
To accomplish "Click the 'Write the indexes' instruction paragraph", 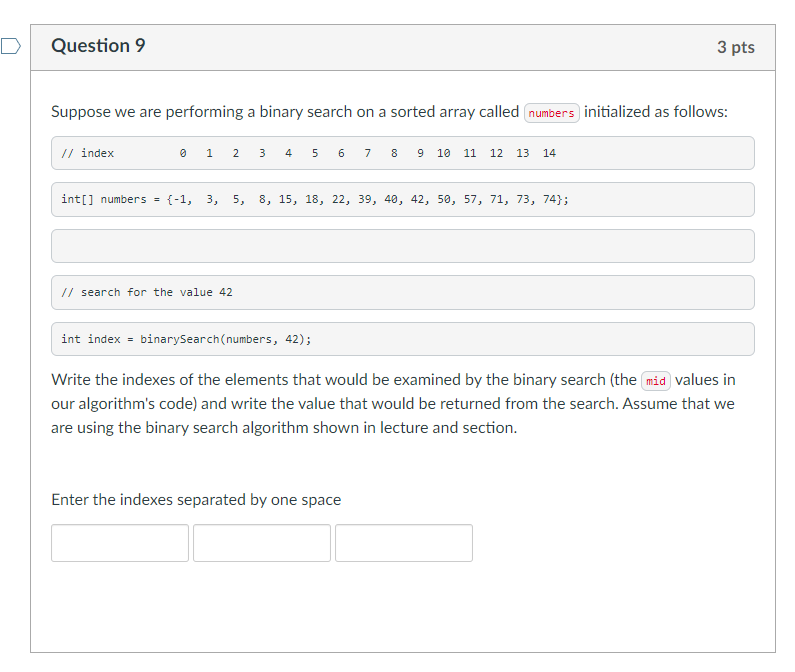I will click(x=393, y=404).
